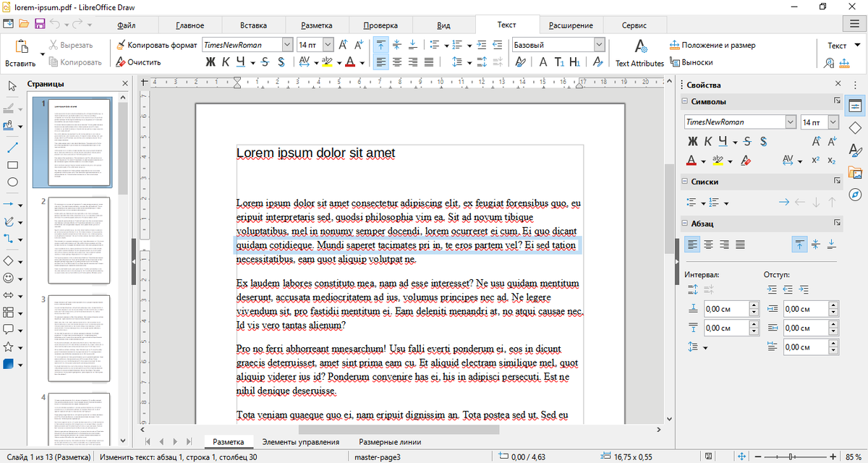Image resolution: width=868 pixels, height=463 pixels.
Task: Apply shadow text effect in ribbon
Action: point(281,62)
